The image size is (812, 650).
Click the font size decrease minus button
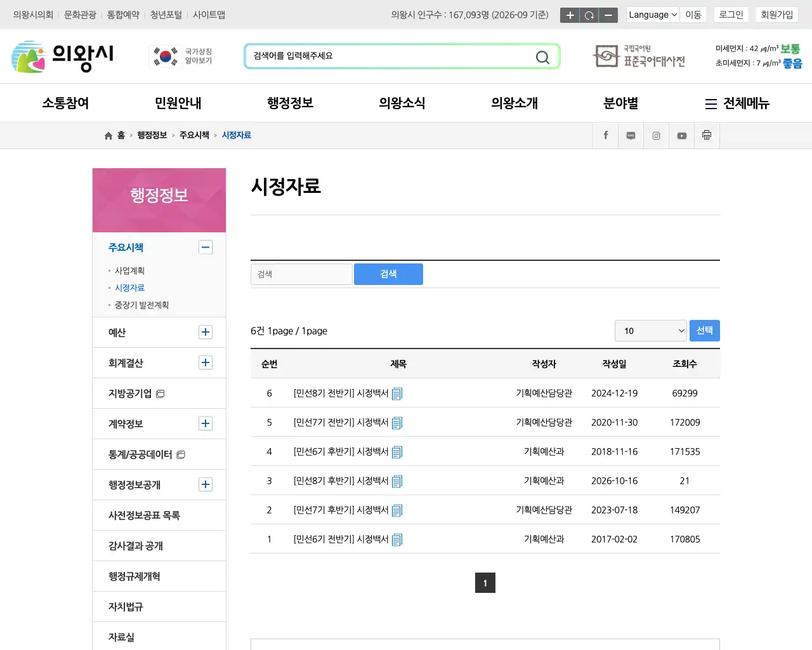point(608,15)
